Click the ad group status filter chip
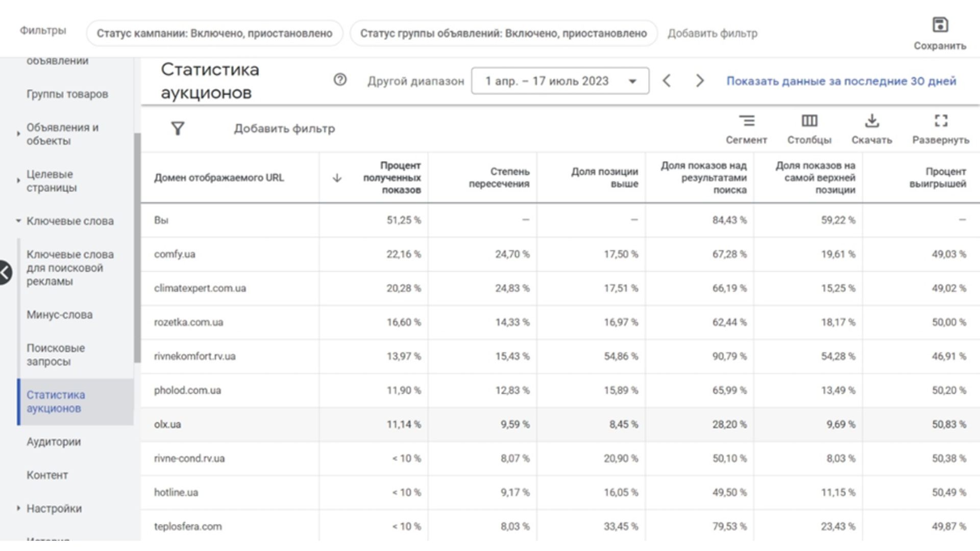This screenshot has width=980, height=551. point(503,33)
